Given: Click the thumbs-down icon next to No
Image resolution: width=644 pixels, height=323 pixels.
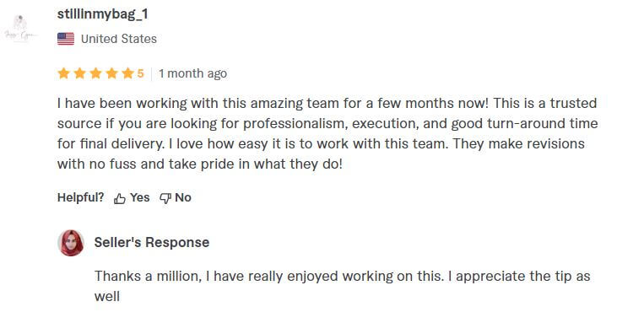Looking at the screenshot, I should [165, 199].
